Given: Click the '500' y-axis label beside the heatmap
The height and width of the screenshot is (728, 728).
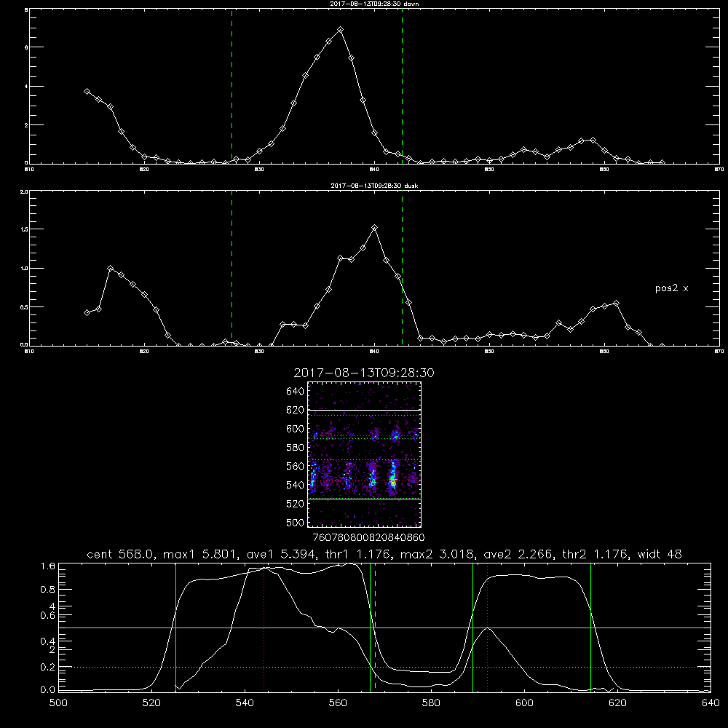Looking at the screenshot, I should pos(296,522).
